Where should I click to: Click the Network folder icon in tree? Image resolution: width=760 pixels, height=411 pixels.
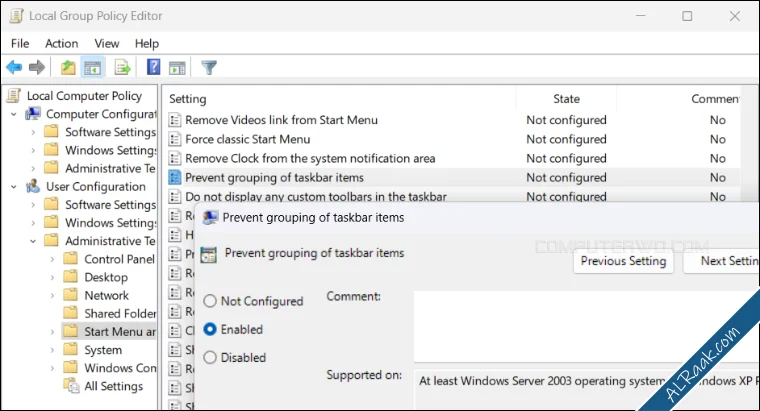pyautogui.click(x=71, y=295)
